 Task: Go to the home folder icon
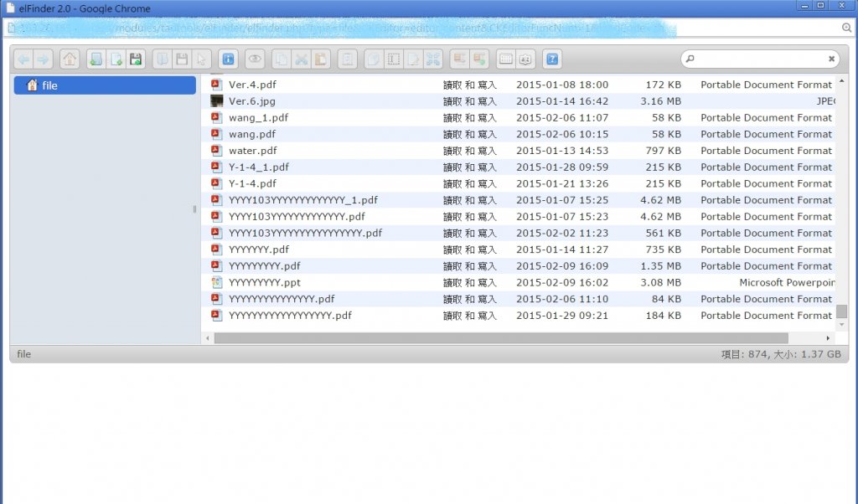tap(70, 59)
